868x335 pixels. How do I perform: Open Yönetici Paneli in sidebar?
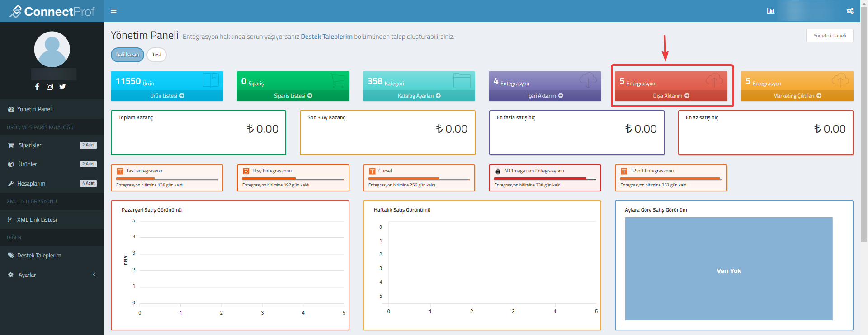(x=52, y=109)
